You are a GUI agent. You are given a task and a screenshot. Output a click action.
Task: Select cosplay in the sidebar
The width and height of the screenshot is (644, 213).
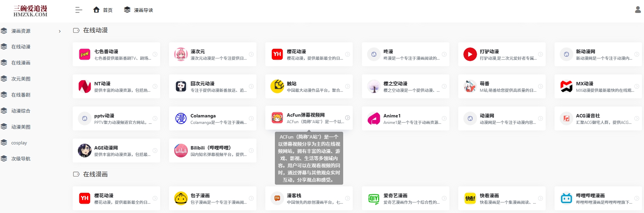pyautogui.click(x=19, y=143)
